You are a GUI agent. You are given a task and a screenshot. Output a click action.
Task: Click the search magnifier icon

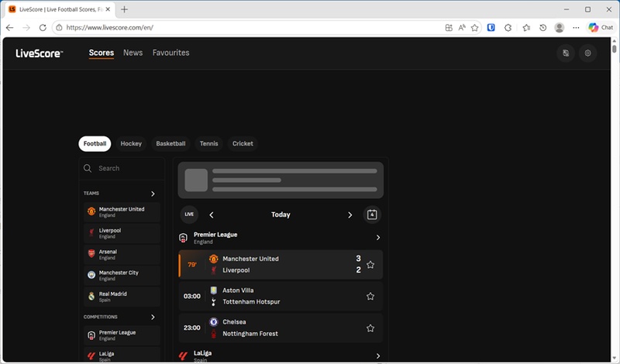tap(88, 168)
